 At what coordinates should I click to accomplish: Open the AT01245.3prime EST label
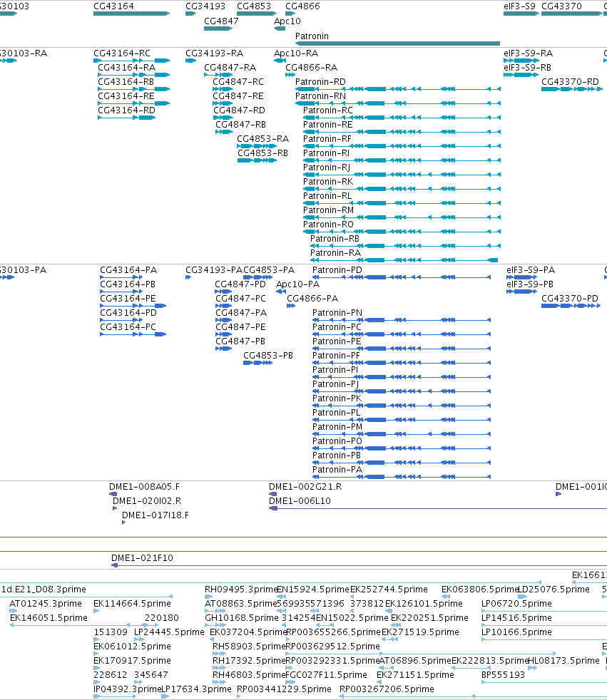[46, 604]
